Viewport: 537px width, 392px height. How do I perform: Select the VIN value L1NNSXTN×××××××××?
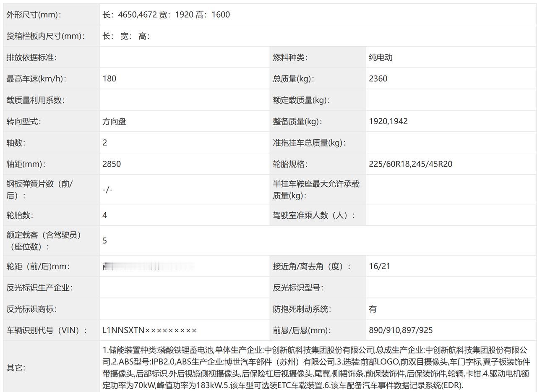click(149, 330)
